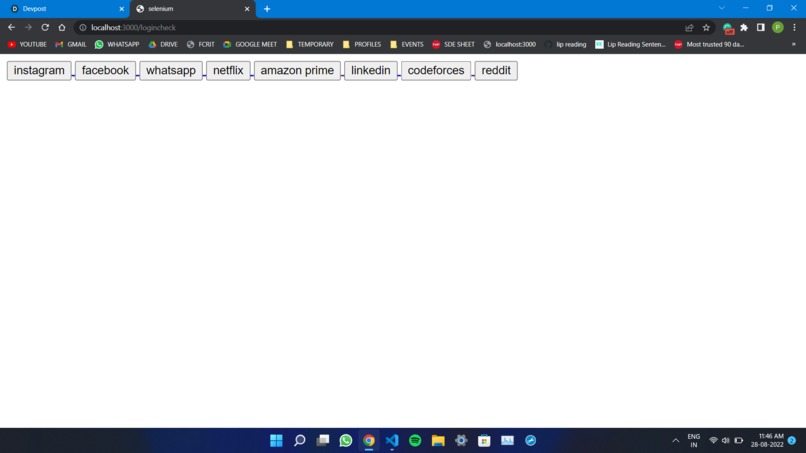Expand PROFILES bookmark folder

362,44
